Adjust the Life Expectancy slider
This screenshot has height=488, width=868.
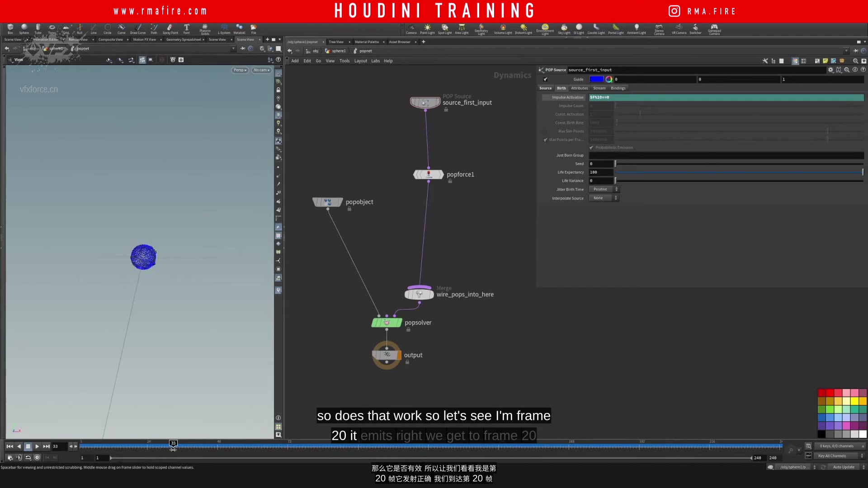739,173
